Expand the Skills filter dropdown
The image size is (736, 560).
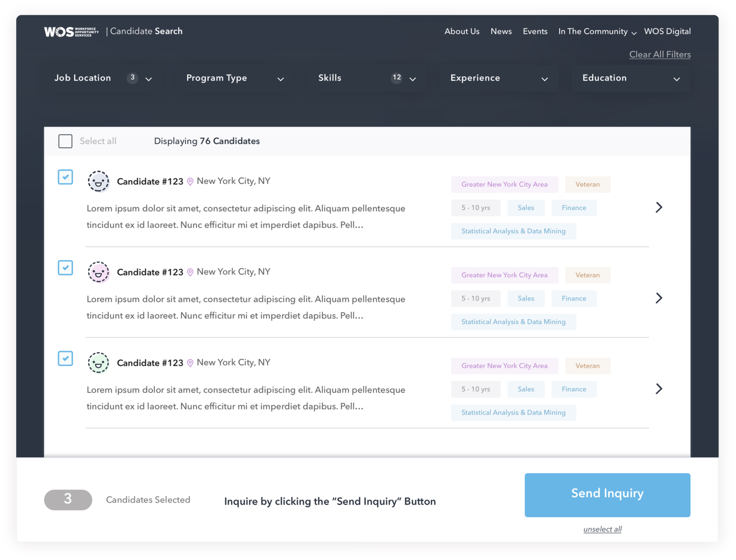413,79
